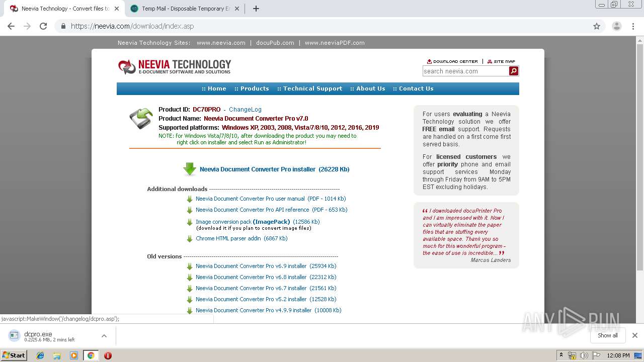The width and height of the screenshot is (644, 362).
Task: Click the Neevia Technology logo
Action: 175,66
